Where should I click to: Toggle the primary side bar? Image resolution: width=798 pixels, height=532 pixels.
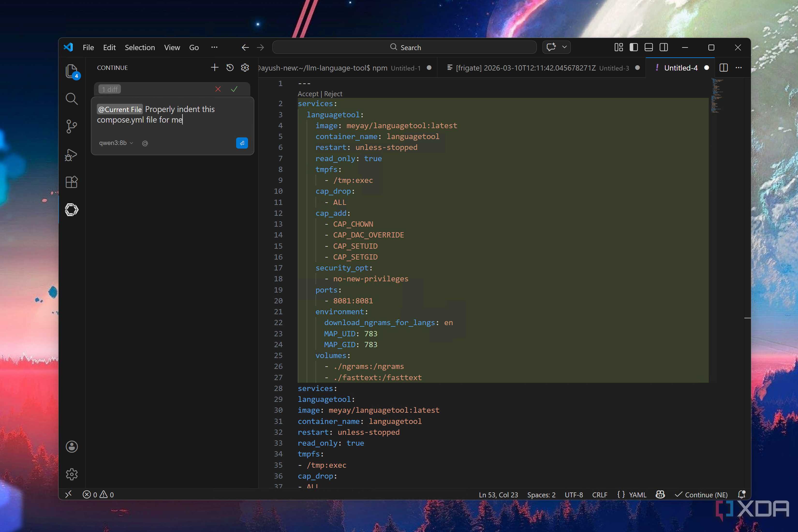pos(634,47)
